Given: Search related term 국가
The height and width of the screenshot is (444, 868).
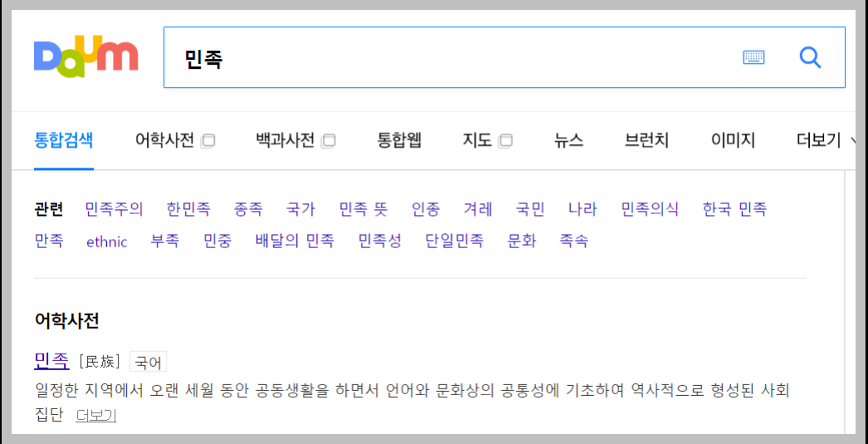Looking at the screenshot, I should (x=300, y=209).
